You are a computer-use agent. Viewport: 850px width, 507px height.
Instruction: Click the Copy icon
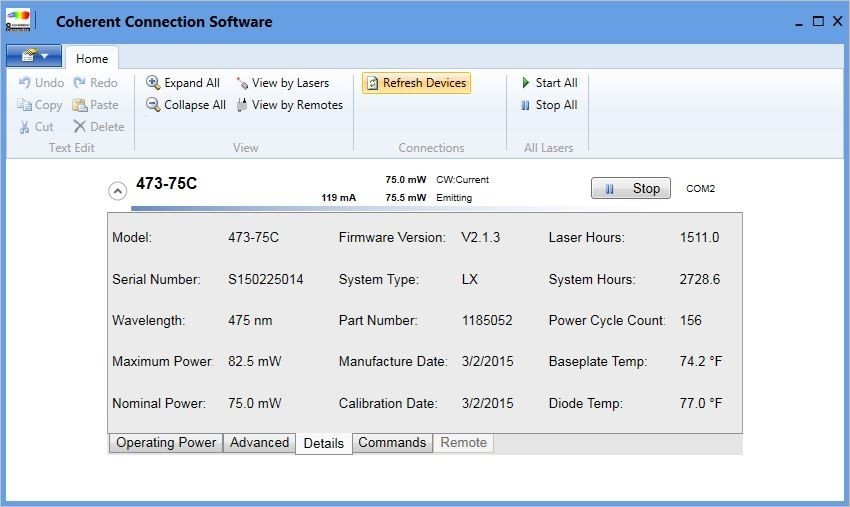pos(24,105)
